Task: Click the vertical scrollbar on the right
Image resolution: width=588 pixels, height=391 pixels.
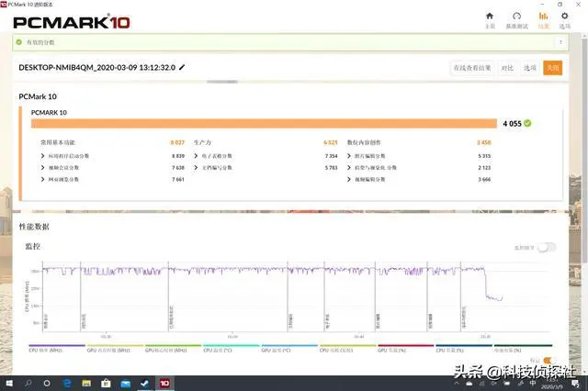Action: pyautogui.click(x=584, y=150)
